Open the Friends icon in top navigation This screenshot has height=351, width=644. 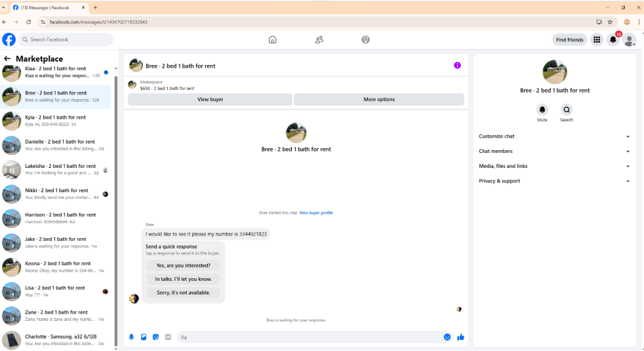[319, 39]
